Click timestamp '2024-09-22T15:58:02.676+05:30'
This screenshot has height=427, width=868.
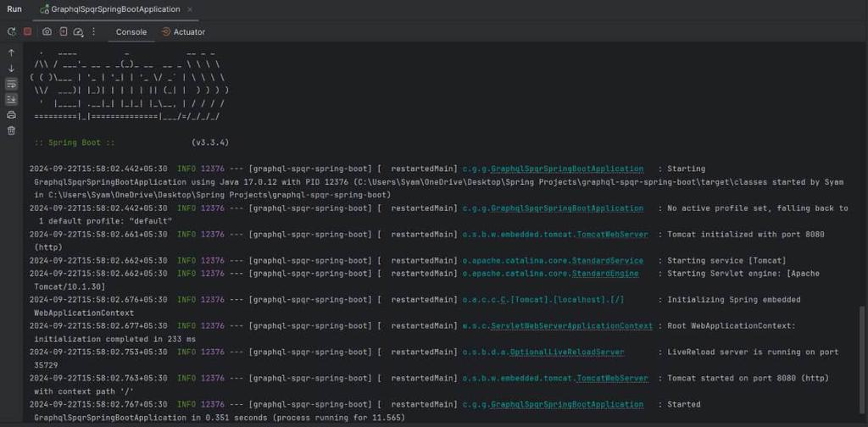coord(98,300)
